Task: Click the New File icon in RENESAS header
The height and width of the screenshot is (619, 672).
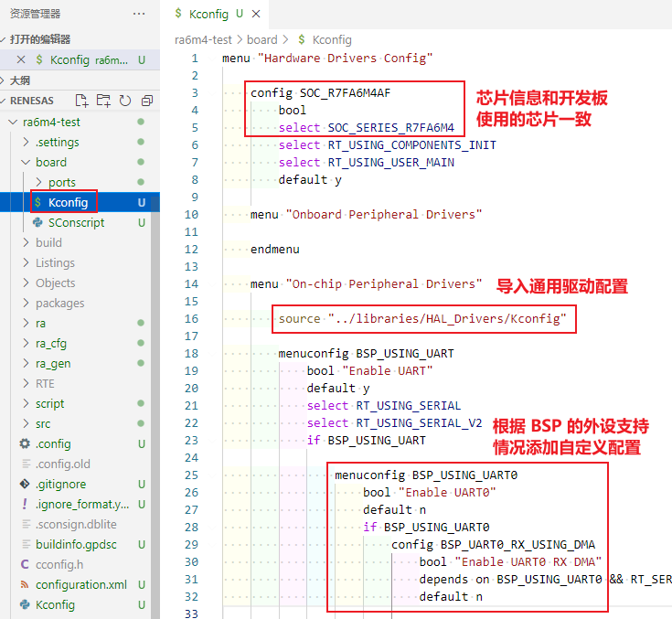Action: pos(82,101)
